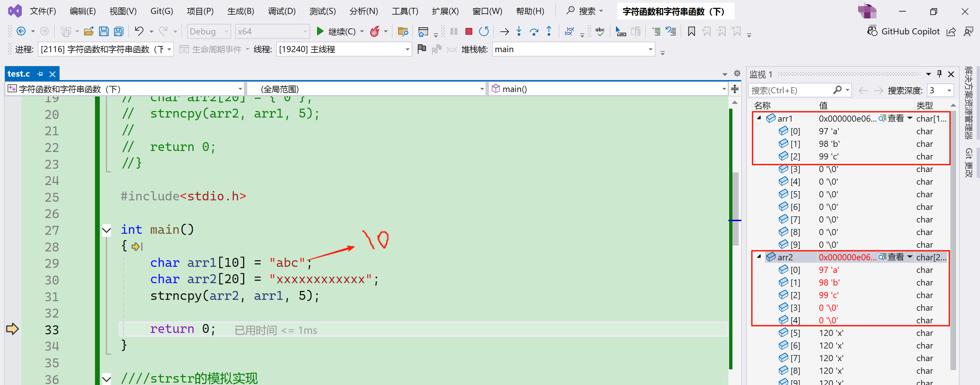This screenshot has width=980, height=385.
Task: Click the Hot Reload flame icon
Action: tap(375, 31)
